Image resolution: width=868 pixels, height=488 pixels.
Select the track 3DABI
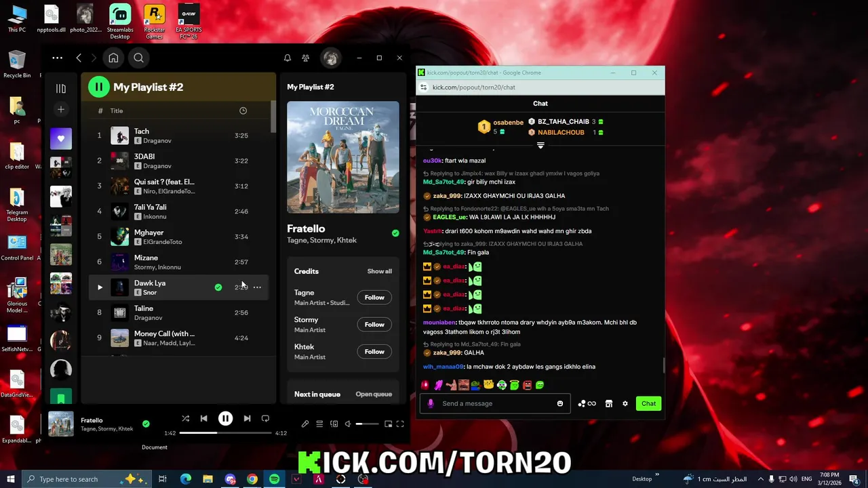(178, 161)
